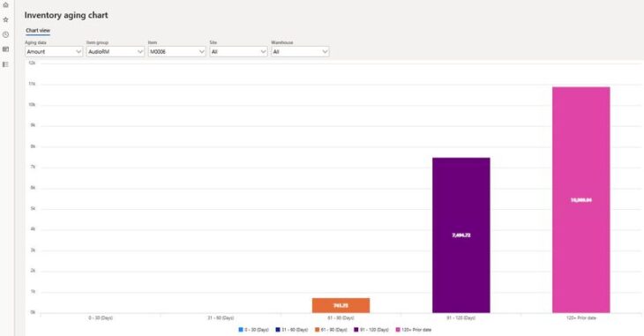Open Modules list icon in sidebar

[x=6, y=64]
